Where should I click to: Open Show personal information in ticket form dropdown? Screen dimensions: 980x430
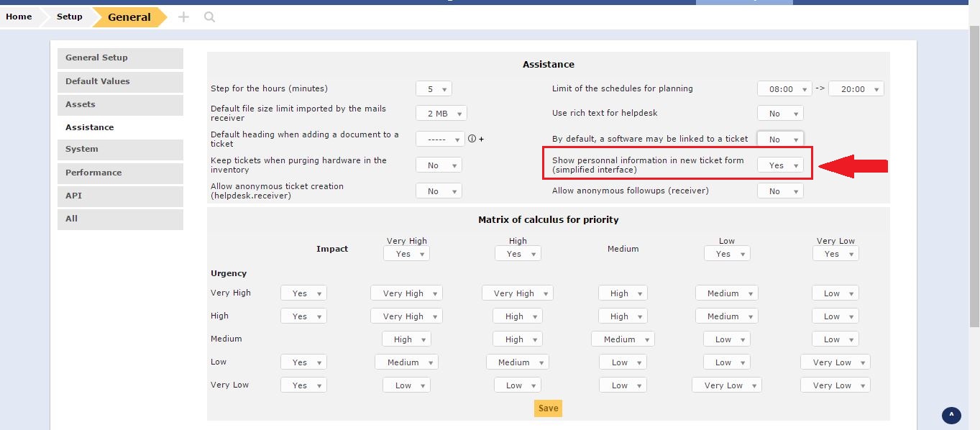point(780,165)
